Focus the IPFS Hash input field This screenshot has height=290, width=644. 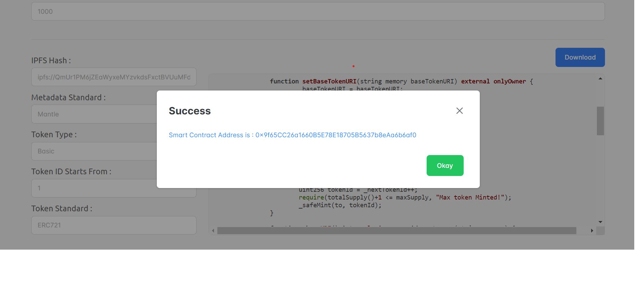[x=114, y=77]
